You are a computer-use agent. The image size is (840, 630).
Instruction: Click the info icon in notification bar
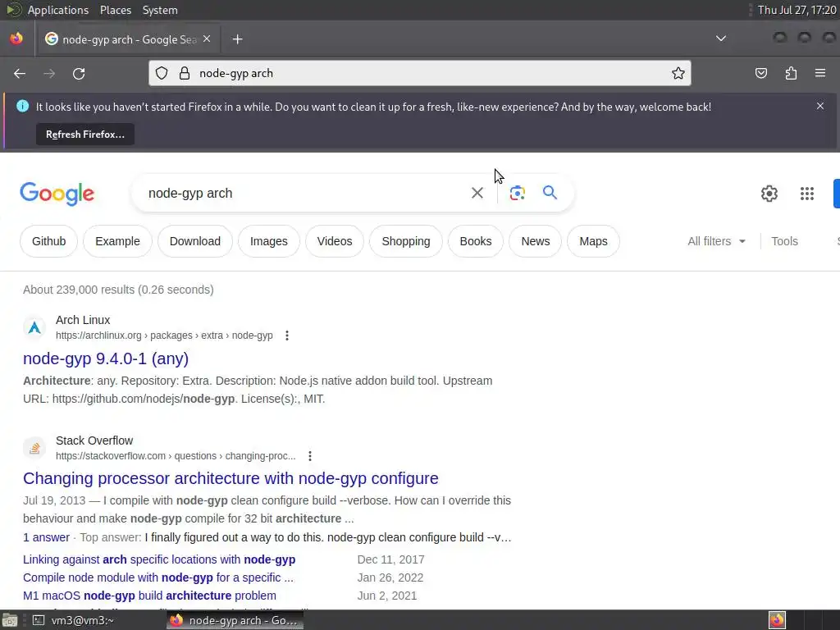pyautogui.click(x=22, y=106)
